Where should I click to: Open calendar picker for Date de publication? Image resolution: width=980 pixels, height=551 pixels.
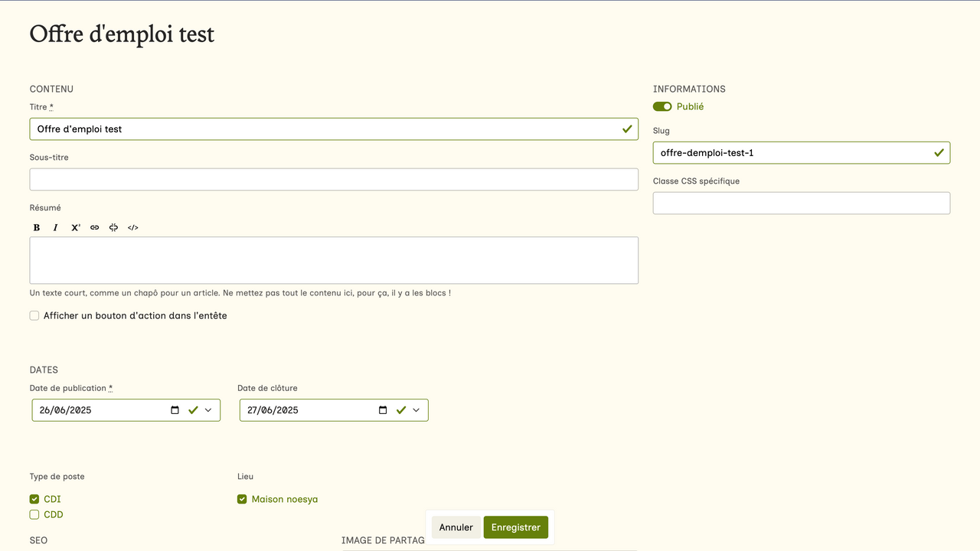[x=175, y=410]
